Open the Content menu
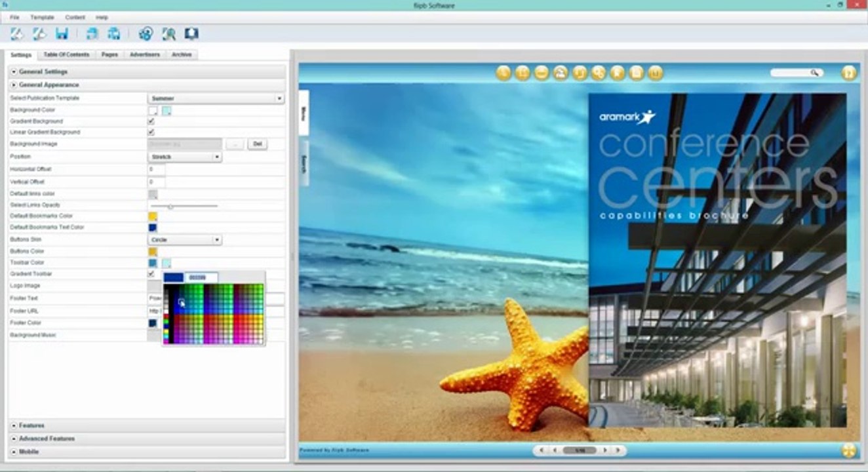Screen dimensions: 868x472 [75, 17]
